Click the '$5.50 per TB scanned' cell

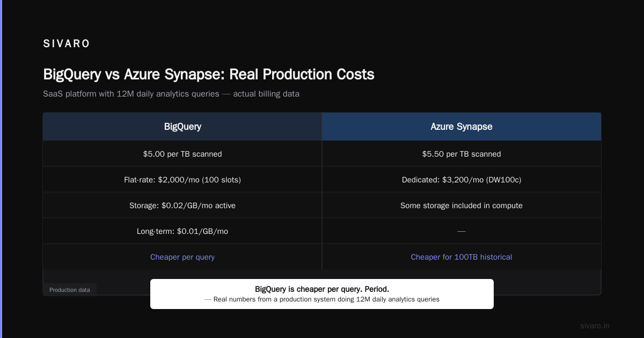(x=462, y=154)
